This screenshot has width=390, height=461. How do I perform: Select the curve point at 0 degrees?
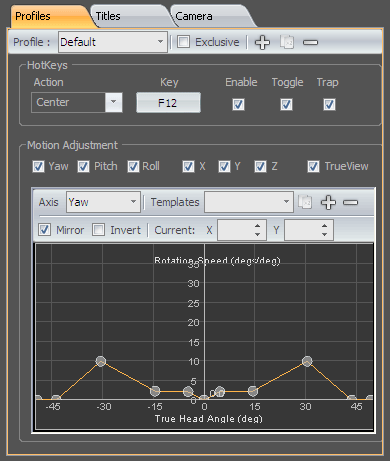point(204,398)
